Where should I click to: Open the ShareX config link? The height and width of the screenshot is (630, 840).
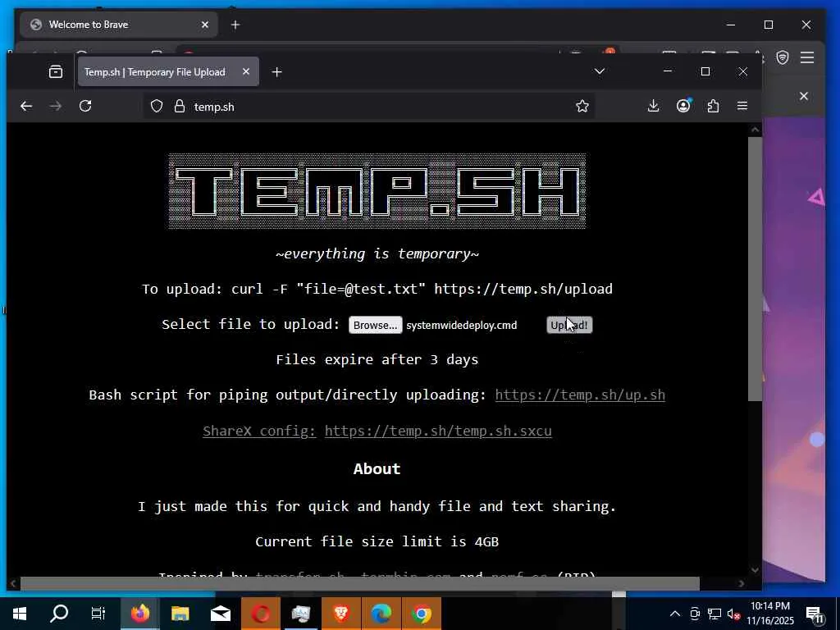[x=259, y=431]
